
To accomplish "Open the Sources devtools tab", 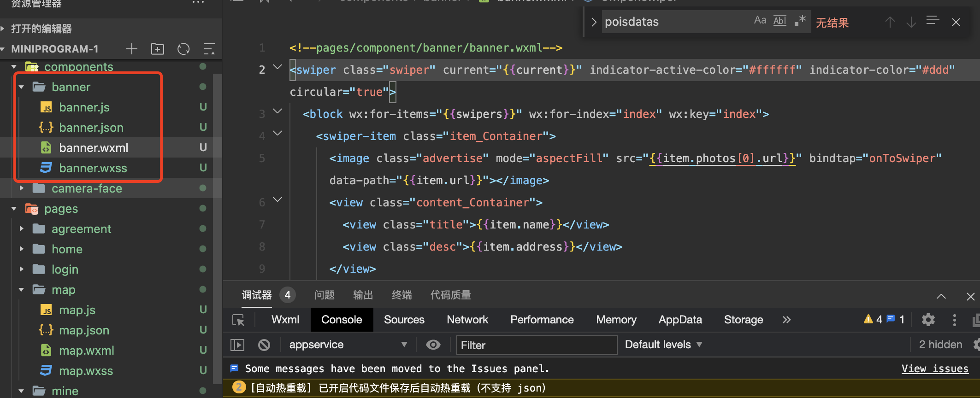I will [404, 320].
